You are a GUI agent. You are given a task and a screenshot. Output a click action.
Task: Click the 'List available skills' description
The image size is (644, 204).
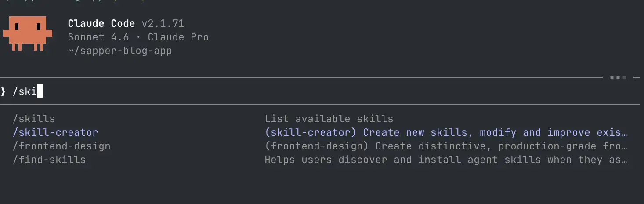coord(329,119)
